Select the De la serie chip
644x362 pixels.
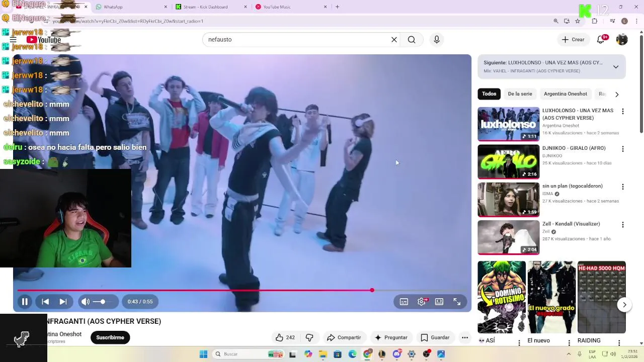[x=520, y=94]
